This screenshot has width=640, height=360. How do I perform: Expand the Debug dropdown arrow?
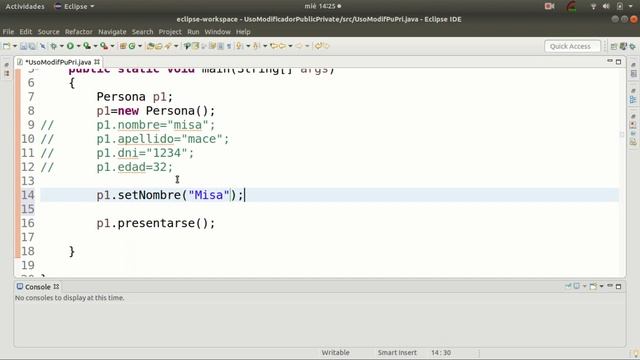point(62,46)
